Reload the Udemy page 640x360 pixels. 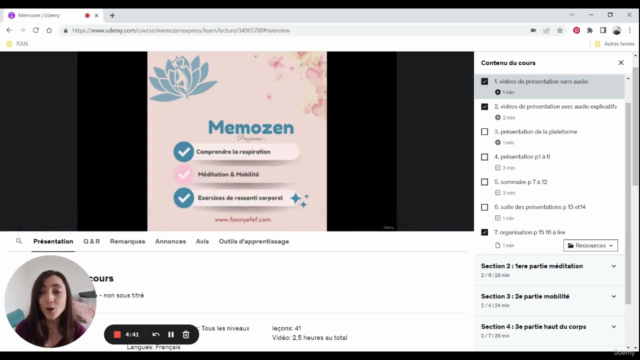tap(36, 30)
